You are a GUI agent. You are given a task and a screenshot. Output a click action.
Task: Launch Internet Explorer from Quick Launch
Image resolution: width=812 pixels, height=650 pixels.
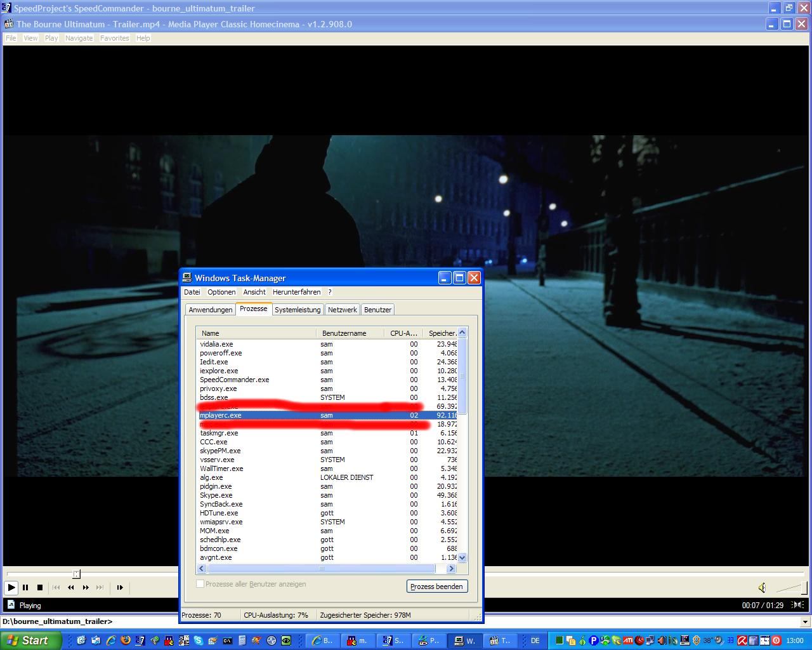tap(111, 640)
